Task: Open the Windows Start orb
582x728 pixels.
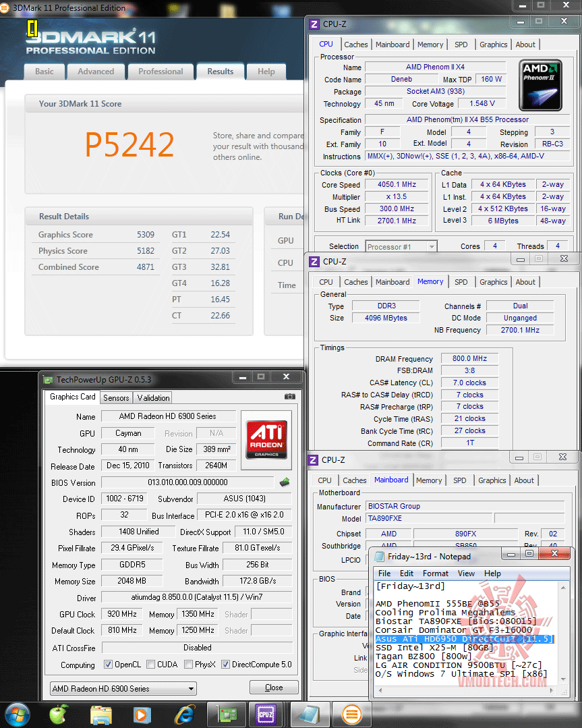Action: click(17, 715)
